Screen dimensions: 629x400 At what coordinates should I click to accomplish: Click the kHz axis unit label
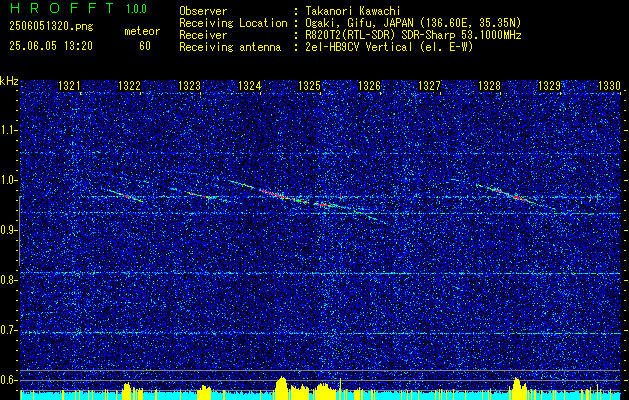(9, 81)
